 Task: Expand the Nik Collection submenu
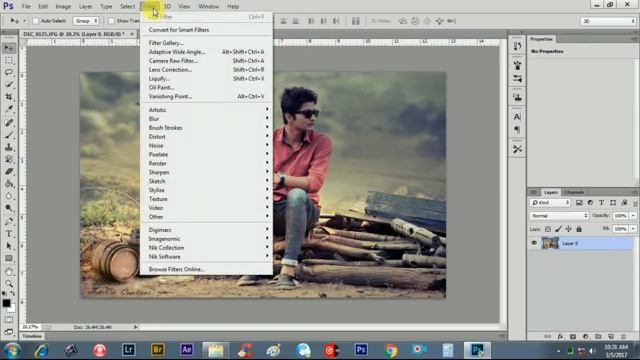[x=207, y=248]
